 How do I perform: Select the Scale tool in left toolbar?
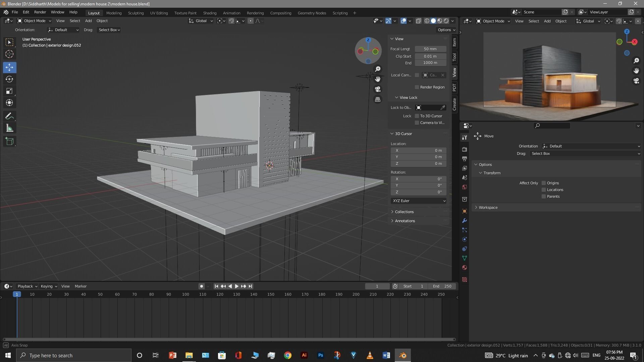9,91
